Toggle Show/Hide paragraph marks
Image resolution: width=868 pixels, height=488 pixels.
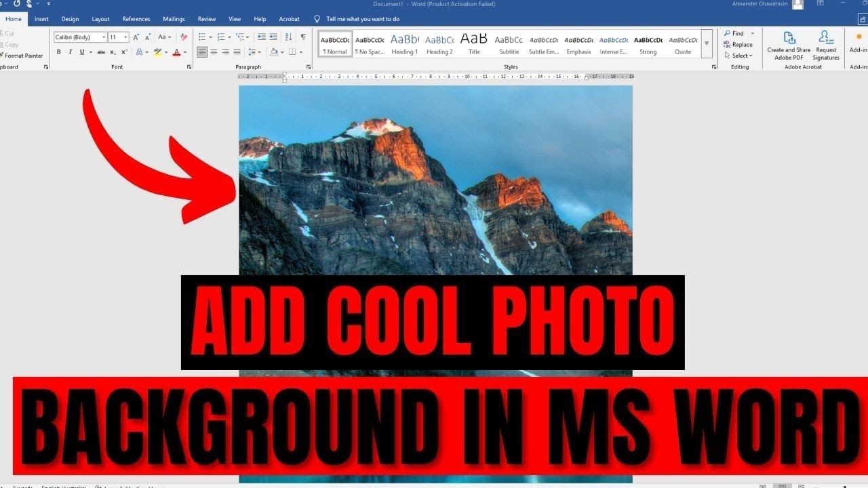point(302,37)
